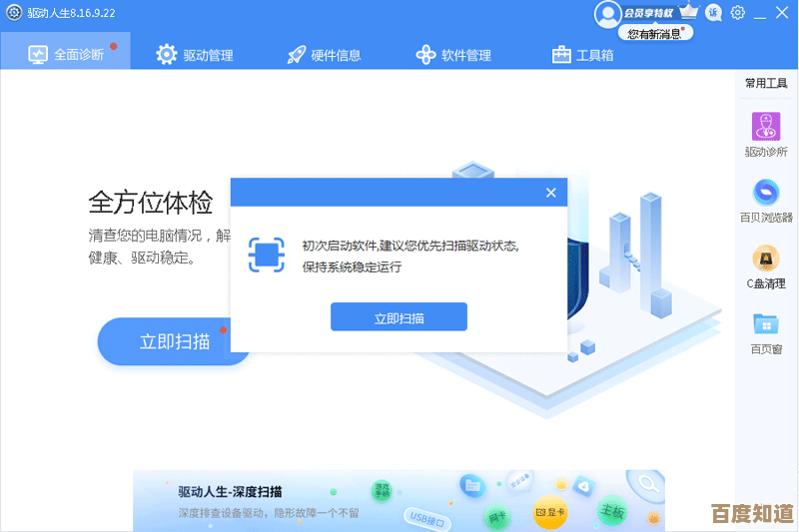The image size is (799, 532).
Task: Open the 工具箱 tab
Action: [583, 55]
